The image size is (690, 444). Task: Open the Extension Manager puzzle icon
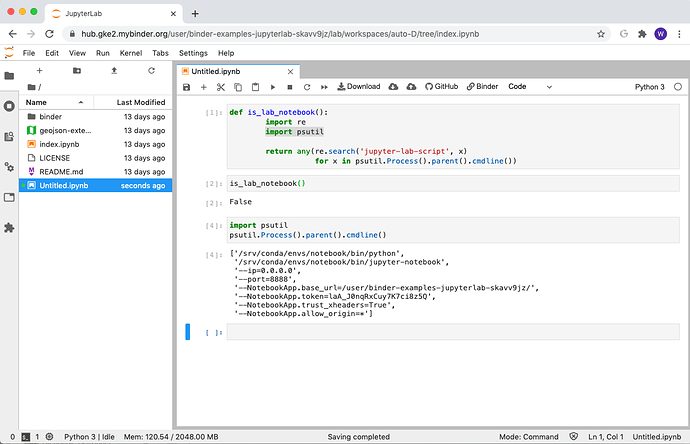point(9,228)
